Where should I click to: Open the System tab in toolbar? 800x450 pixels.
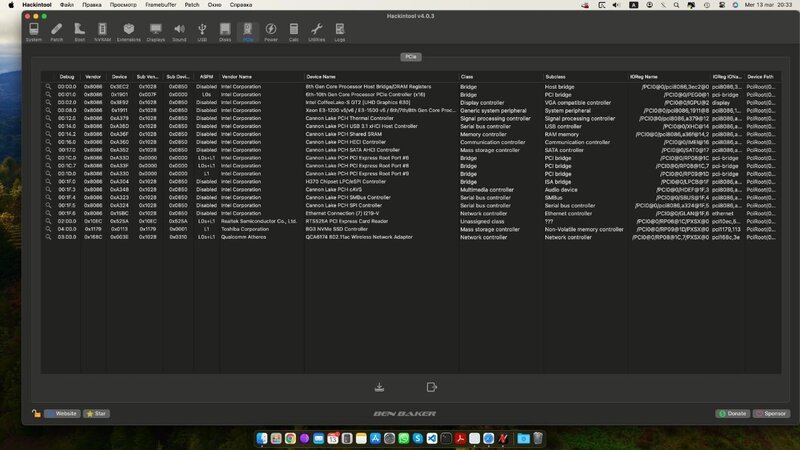click(34, 31)
